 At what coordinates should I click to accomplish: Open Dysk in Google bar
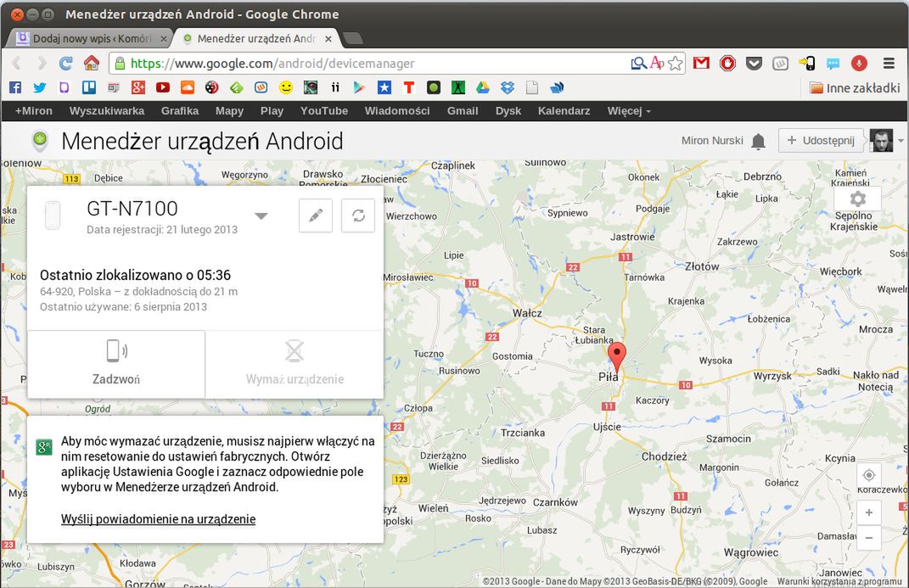[508, 110]
